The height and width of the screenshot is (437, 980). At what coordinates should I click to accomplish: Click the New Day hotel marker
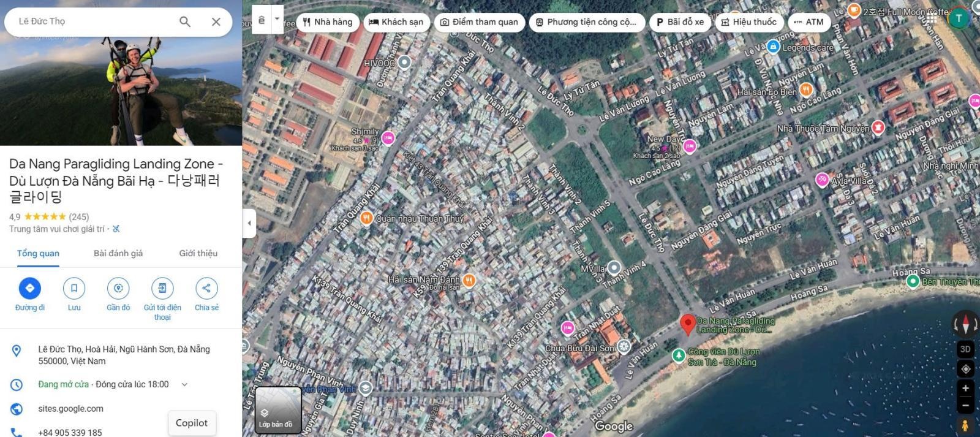coord(689,146)
